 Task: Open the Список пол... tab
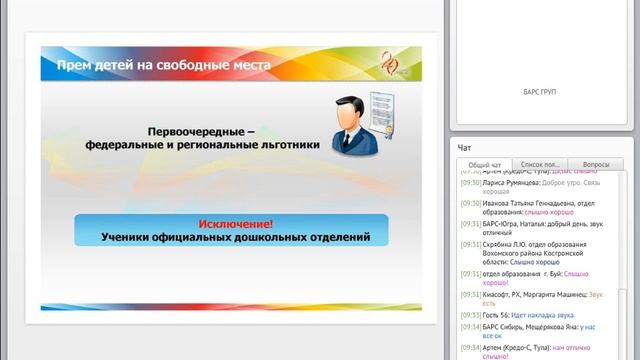click(540, 164)
